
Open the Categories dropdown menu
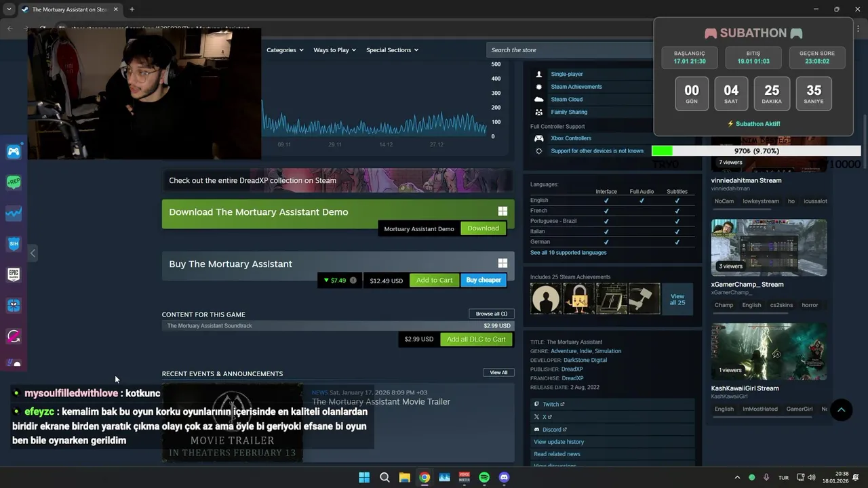click(285, 50)
